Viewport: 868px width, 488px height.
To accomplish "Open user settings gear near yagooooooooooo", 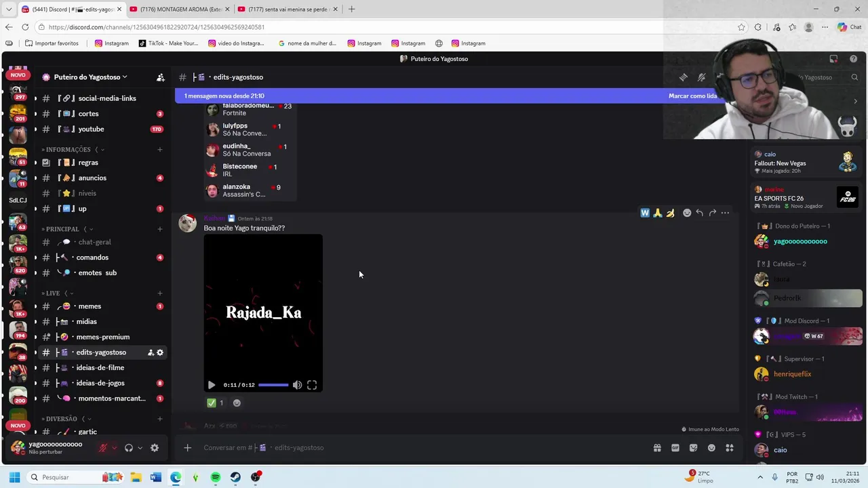I will [155, 448].
